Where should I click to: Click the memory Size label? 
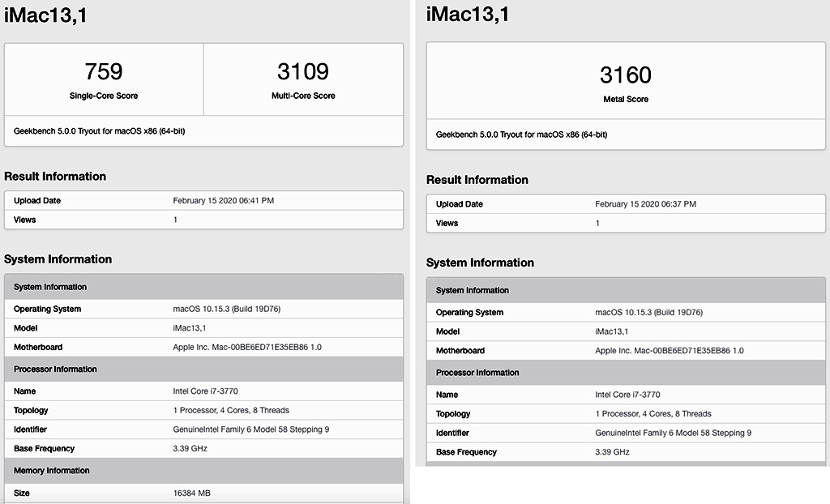point(22,493)
